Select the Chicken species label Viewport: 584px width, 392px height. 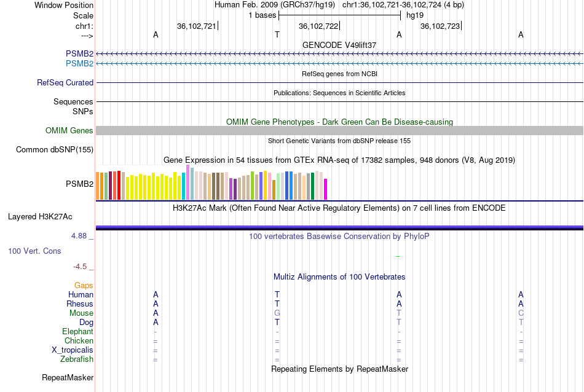[x=79, y=340]
